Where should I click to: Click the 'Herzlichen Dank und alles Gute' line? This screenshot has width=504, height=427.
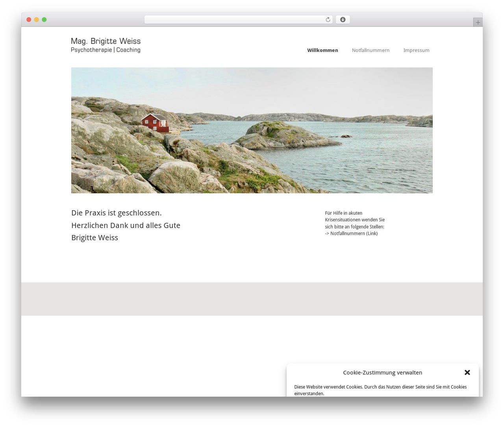pyautogui.click(x=126, y=225)
